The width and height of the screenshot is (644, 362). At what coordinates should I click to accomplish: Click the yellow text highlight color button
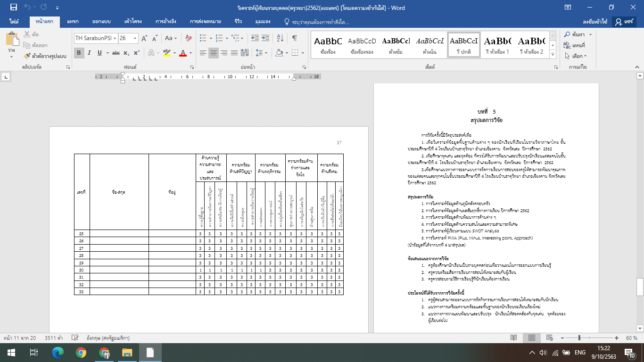166,53
